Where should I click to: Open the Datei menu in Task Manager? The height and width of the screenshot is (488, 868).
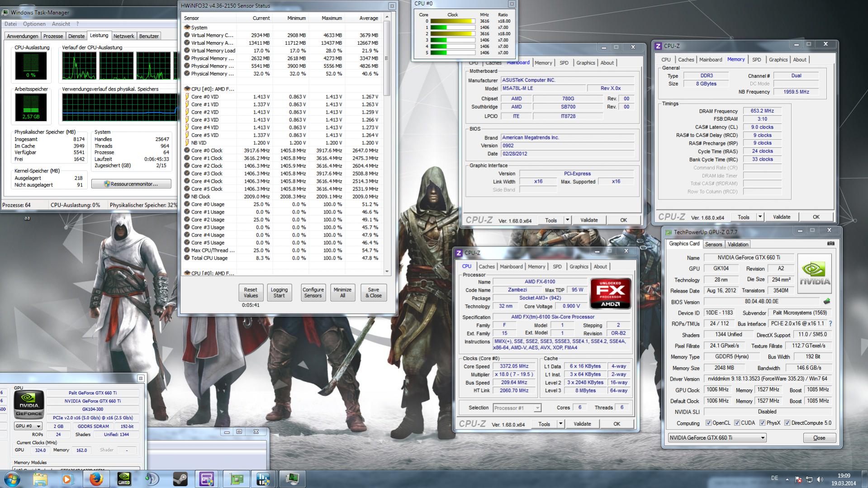pyautogui.click(x=10, y=24)
